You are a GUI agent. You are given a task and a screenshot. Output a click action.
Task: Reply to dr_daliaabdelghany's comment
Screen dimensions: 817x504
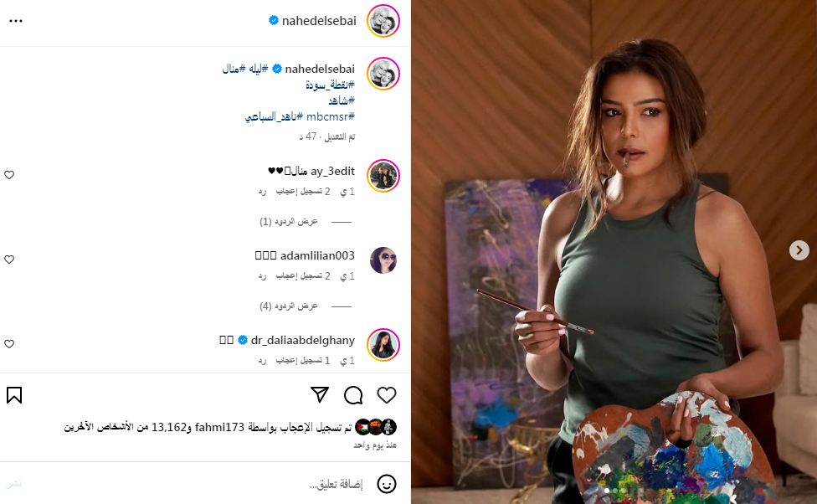(x=262, y=361)
